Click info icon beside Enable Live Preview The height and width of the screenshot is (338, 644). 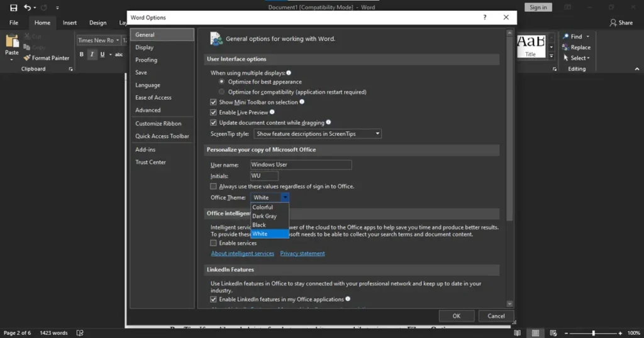point(272,112)
